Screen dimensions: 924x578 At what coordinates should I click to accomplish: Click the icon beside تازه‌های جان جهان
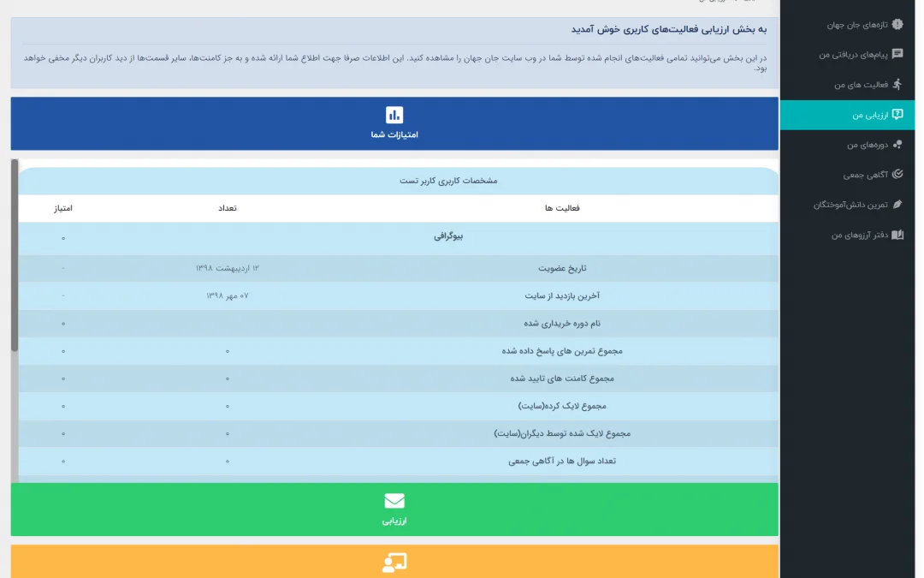click(x=897, y=25)
